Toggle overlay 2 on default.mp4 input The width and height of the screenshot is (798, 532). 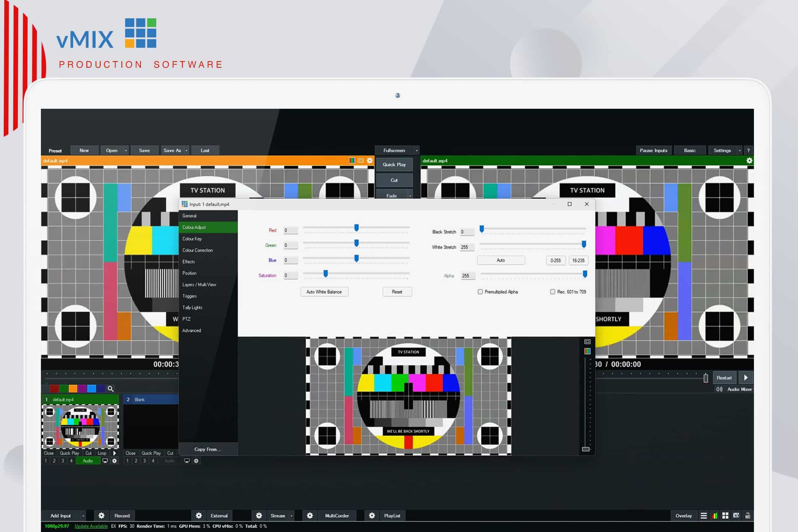[54, 461]
